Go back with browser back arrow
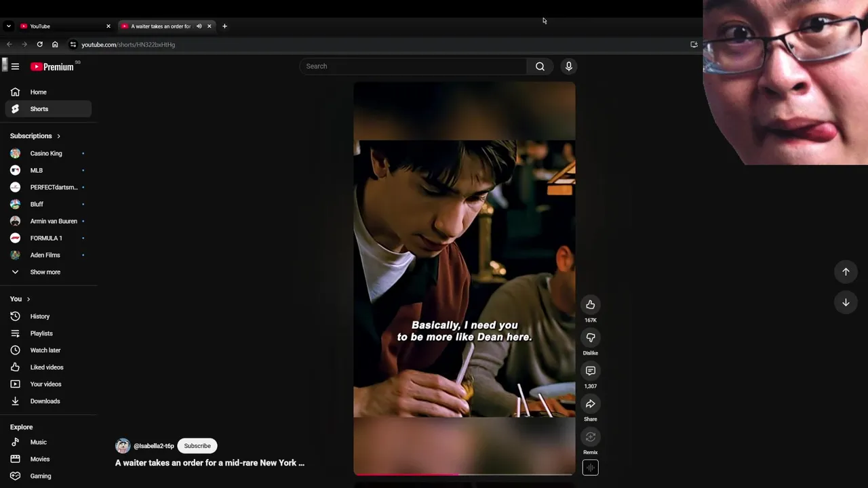This screenshot has width=868, height=488. (9, 45)
